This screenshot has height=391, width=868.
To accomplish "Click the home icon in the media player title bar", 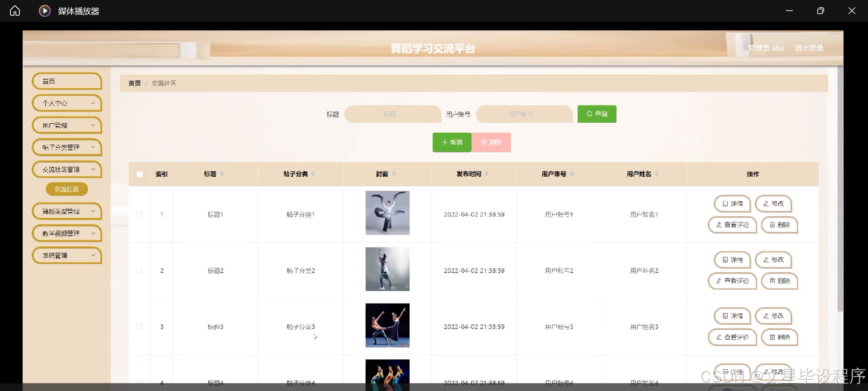I will click(15, 11).
